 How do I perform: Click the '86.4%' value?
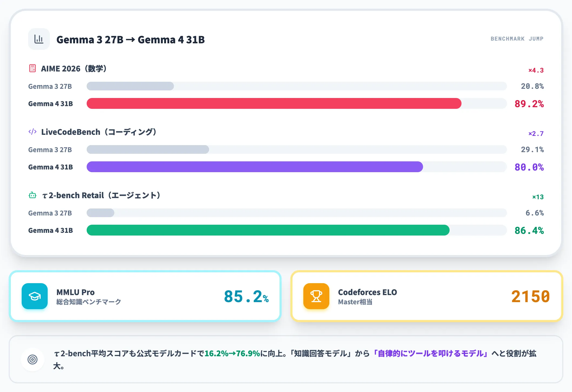pos(529,230)
